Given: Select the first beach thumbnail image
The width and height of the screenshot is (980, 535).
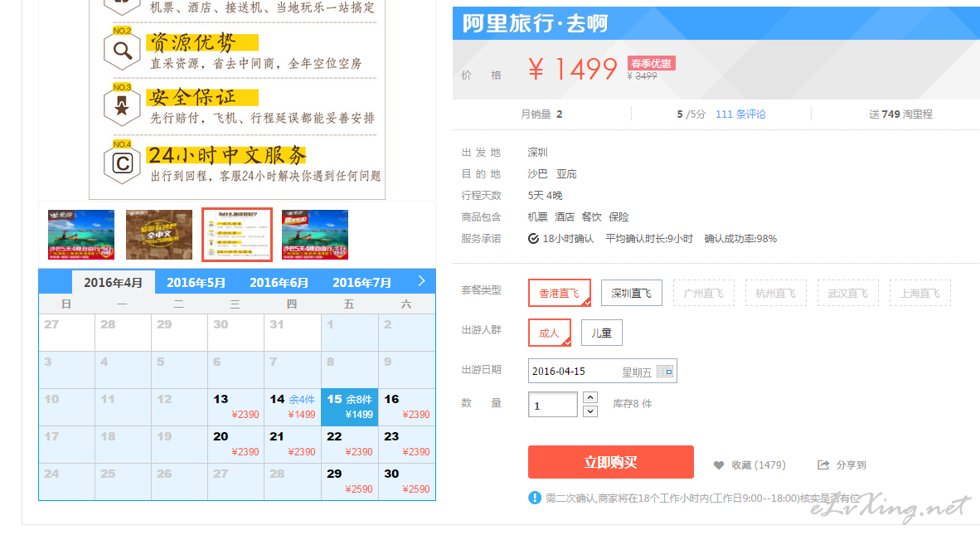Looking at the screenshot, I should pos(81,235).
